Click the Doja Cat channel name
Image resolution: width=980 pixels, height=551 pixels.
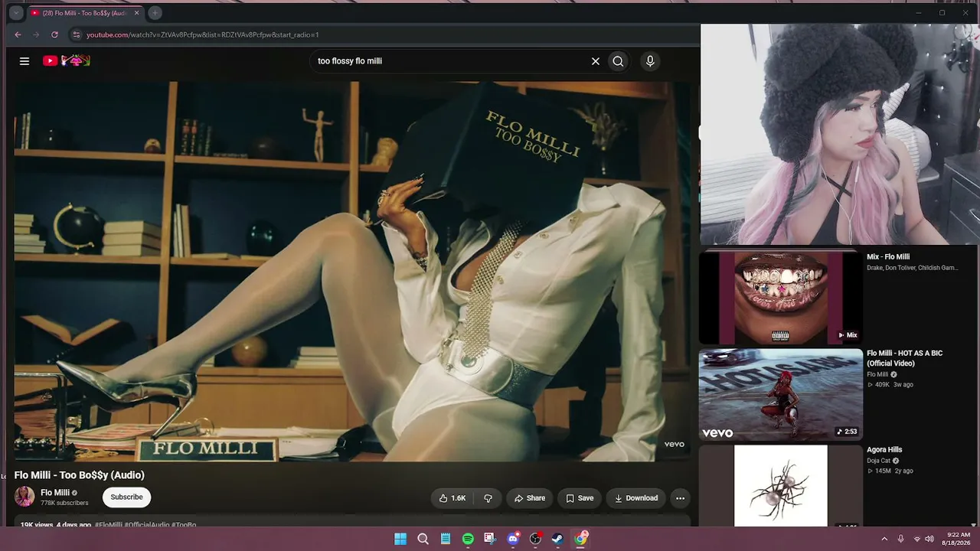click(x=879, y=461)
